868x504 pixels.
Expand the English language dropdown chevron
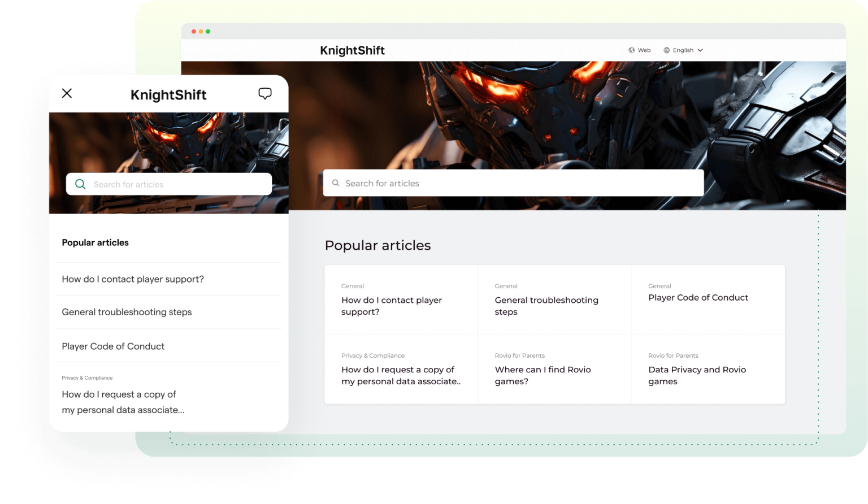(x=700, y=50)
